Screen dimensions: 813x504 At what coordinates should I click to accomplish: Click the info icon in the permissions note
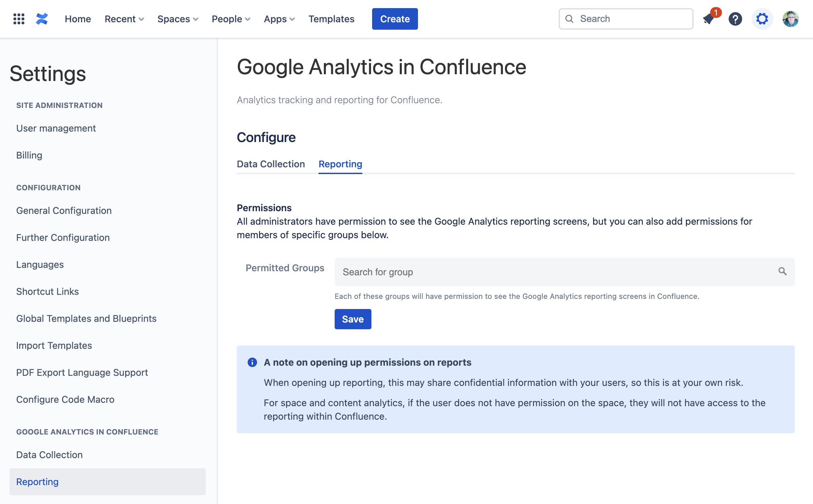point(252,362)
